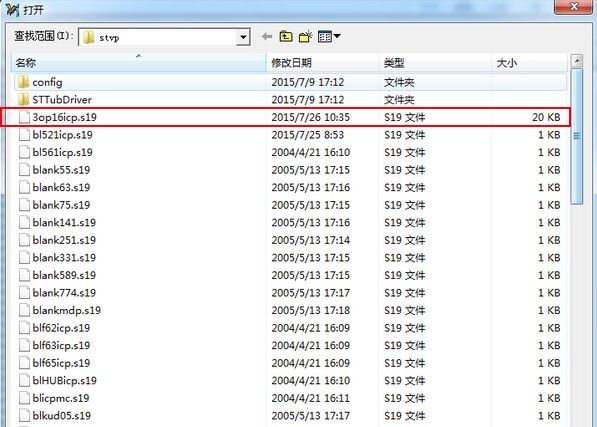Viewport: 597px width, 427px height.
Task: Close the 打开 dialog
Action: (x=574, y=6)
